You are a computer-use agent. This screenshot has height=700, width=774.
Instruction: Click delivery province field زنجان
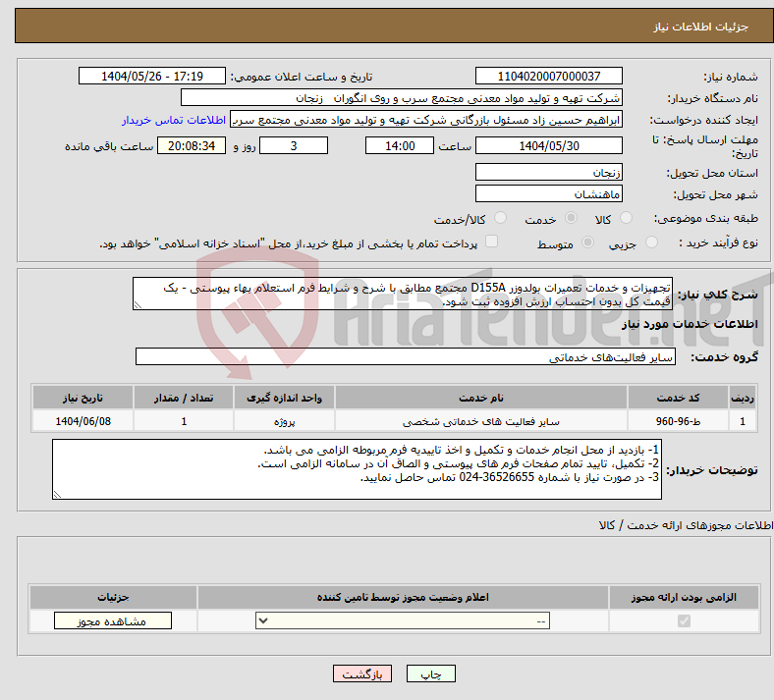point(548,172)
